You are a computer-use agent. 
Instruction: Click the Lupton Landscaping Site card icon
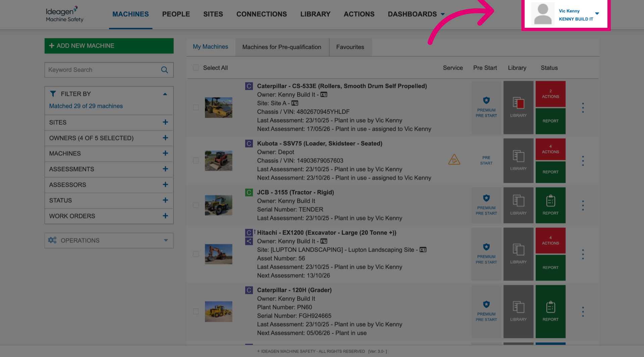pos(423,250)
